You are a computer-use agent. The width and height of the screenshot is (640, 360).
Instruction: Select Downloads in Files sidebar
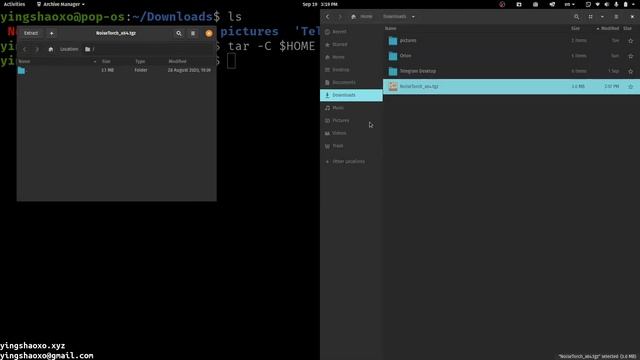pos(351,95)
